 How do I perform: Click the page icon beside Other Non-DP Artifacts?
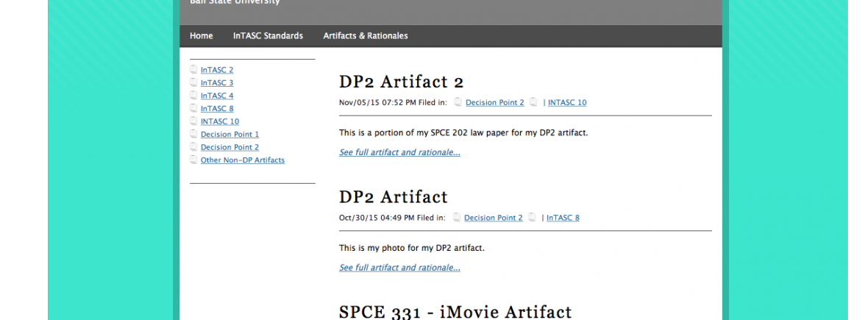click(193, 160)
